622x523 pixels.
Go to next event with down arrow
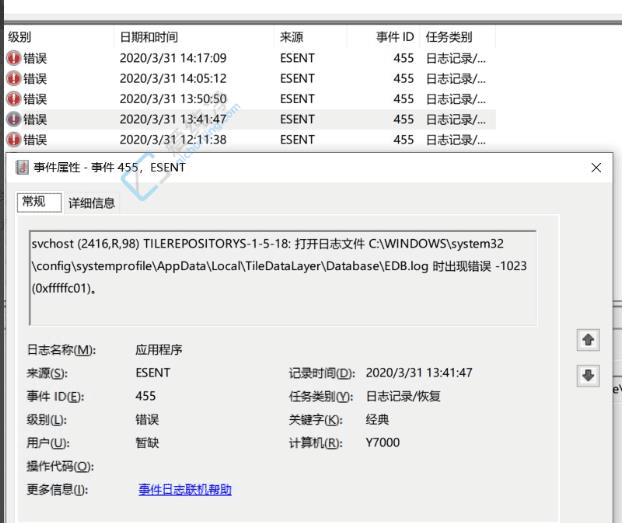click(588, 375)
